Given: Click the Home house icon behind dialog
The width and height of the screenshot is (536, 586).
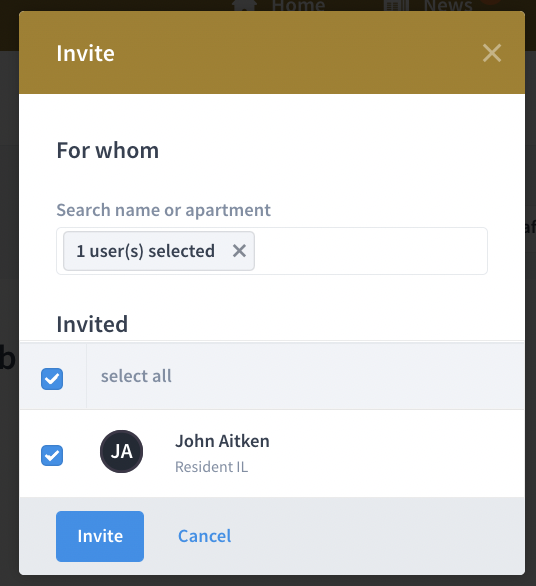Looking at the screenshot, I should (x=244, y=5).
